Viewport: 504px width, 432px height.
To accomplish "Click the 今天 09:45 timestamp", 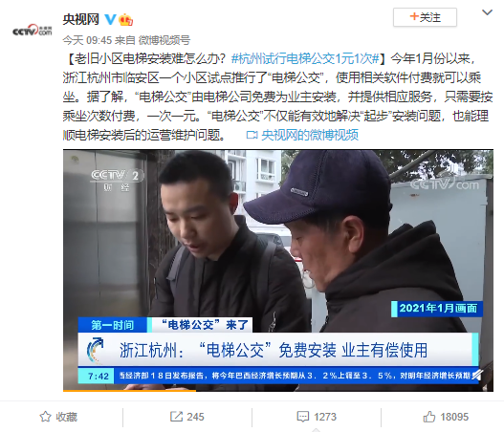I will pos(87,40).
